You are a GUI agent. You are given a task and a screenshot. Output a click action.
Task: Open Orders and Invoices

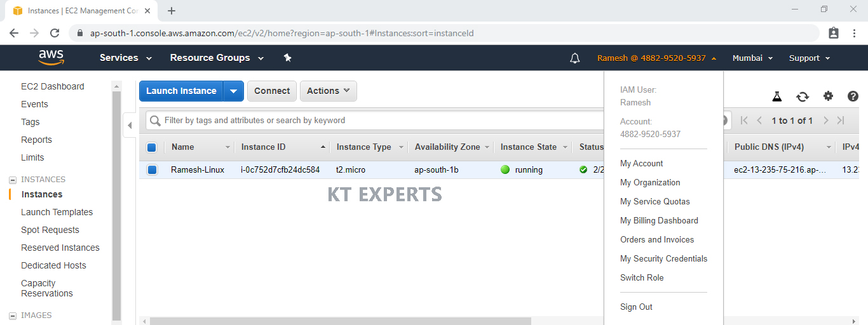click(x=657, y=239)
